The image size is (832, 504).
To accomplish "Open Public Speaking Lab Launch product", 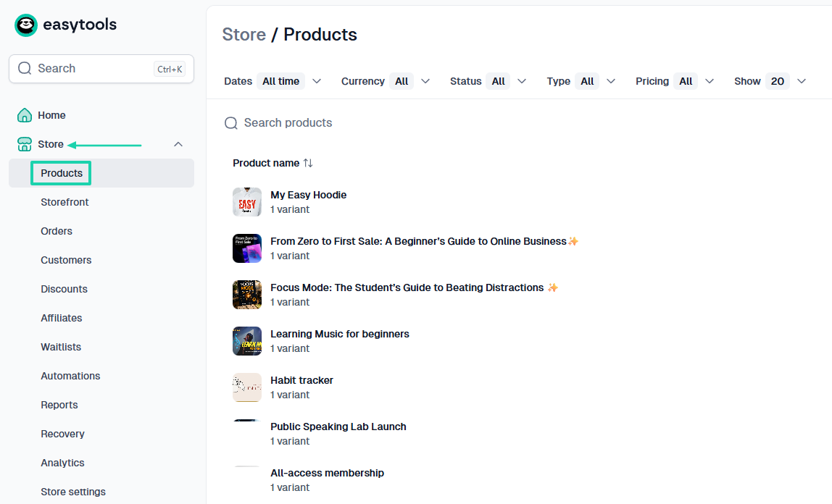I will 338,427.
